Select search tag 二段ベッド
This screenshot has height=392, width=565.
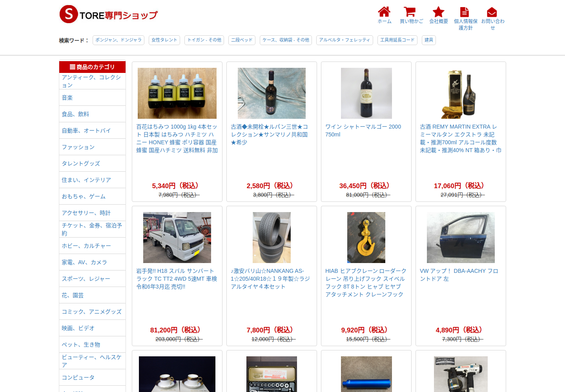tap(242, 40)
